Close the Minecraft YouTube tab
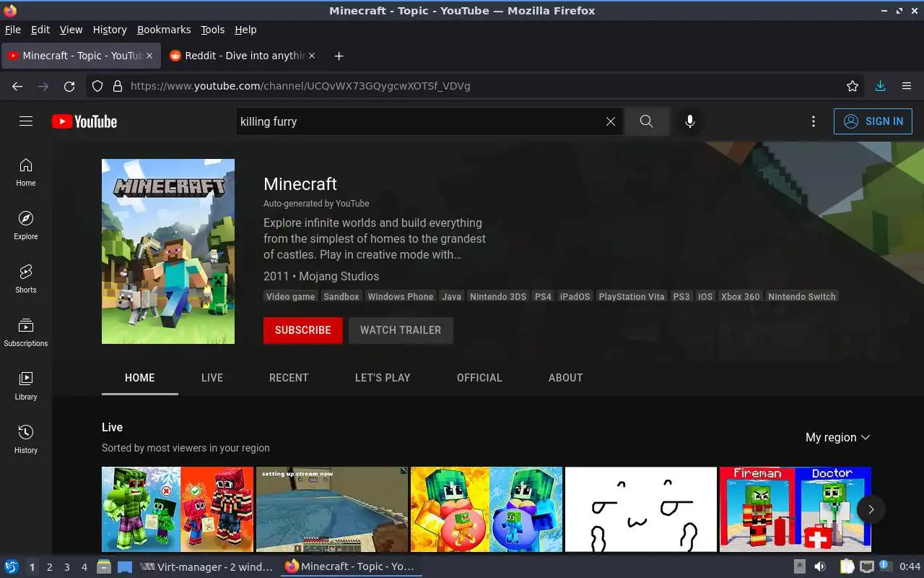The width and height of the screenshot is (924, 578). (x=149, y=56)
